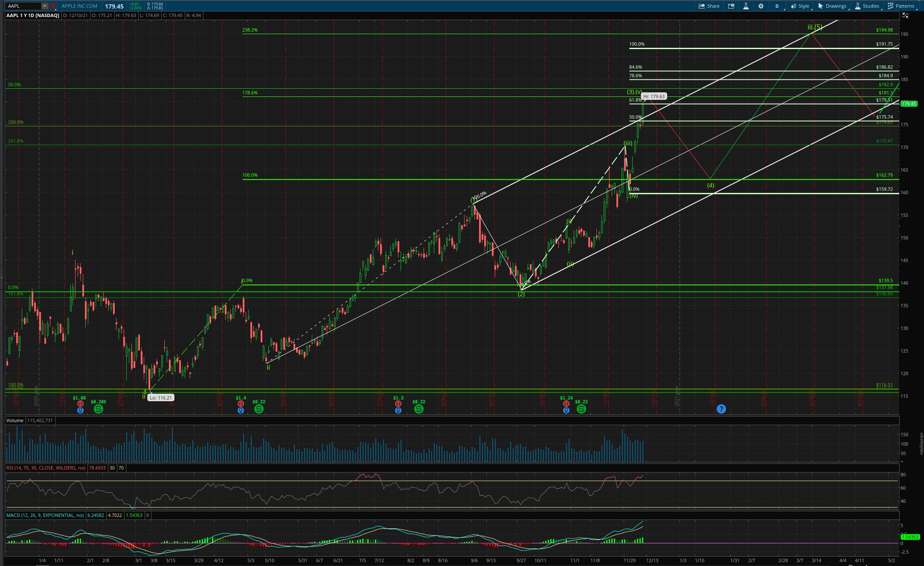The height and width of the screenshot is (566, 924).
Task: Click the RSI study label header
Action: click(x=45, y=468)
